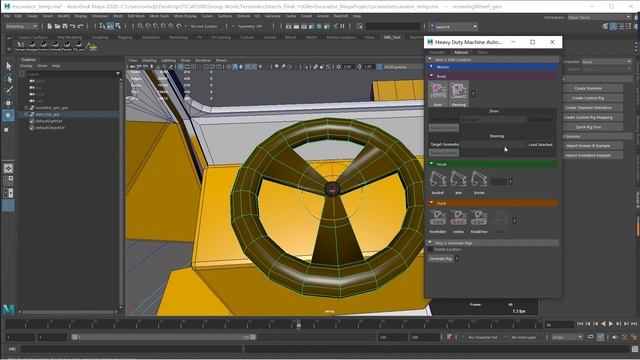The image size is (640, 360).
Task: Toggle the audio speaker icon by timeline
Action: coord(615,337)
